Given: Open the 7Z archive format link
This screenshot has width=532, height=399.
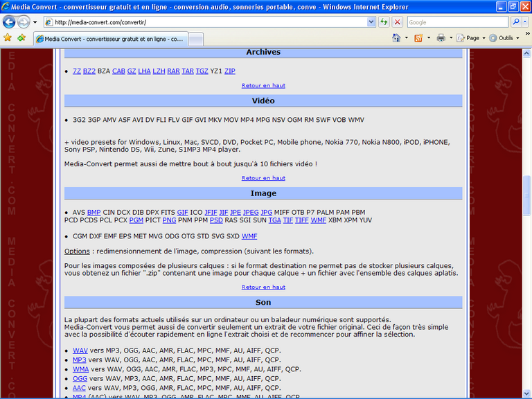Looking at the screenshot, I should [x=77, y=71].
